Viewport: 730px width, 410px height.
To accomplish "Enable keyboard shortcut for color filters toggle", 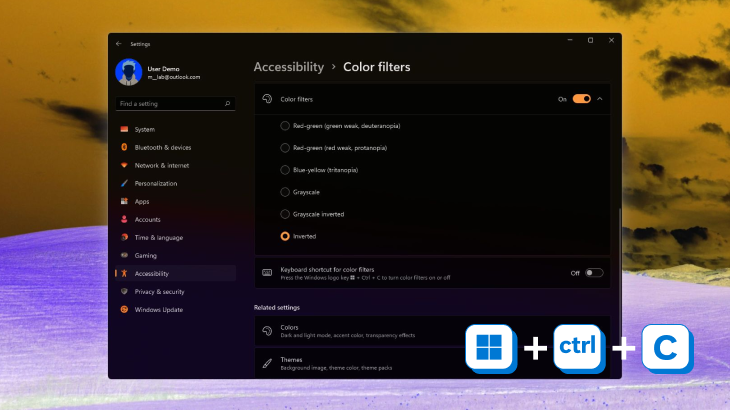I will 594,273.
